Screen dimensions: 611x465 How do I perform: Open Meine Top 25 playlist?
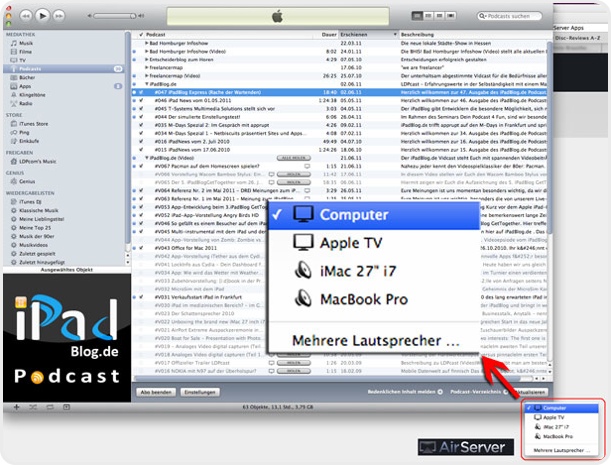35,228
